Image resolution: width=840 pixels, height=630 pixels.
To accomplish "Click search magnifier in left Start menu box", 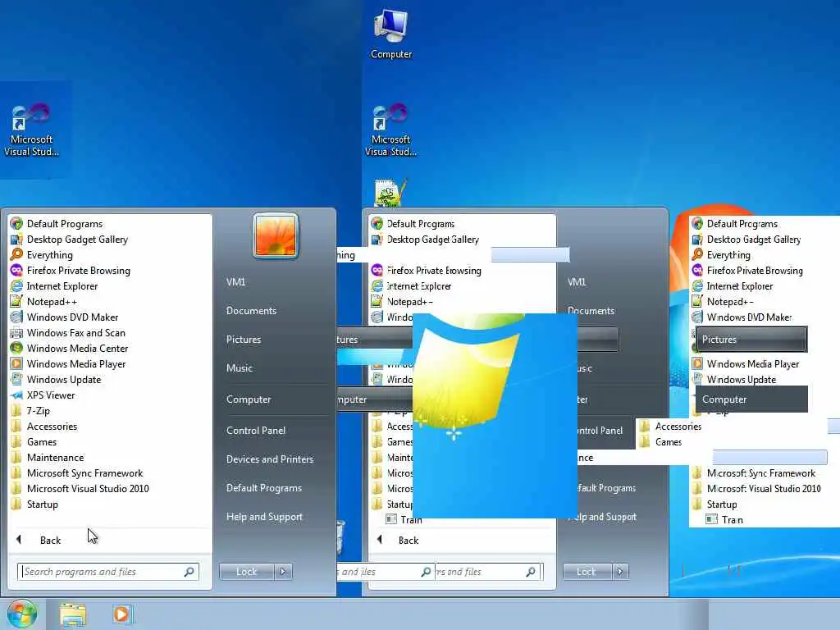I will pyautogui.click(x=189, y=572).
